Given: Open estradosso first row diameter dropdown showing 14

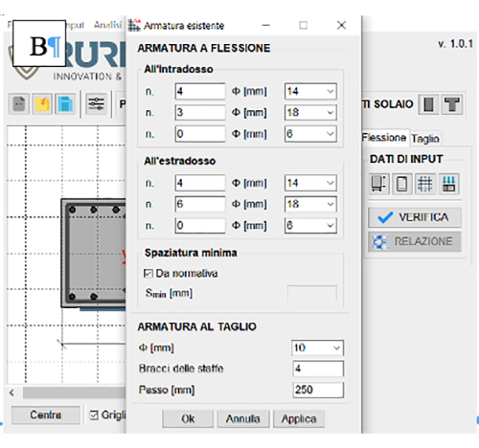Looking at the screenshot, I should coord(310,183).
